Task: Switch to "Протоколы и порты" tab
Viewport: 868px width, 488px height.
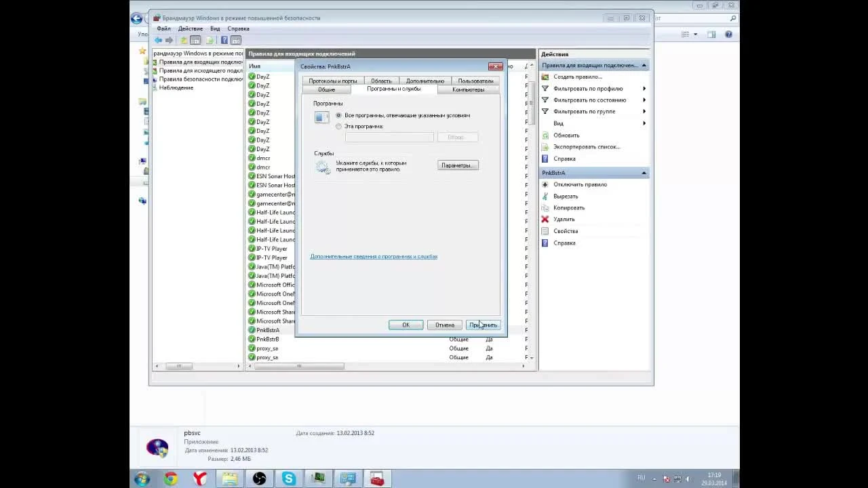Action: coord(333,81)
